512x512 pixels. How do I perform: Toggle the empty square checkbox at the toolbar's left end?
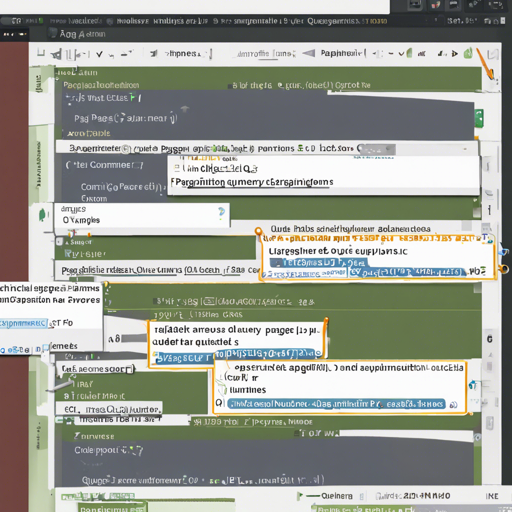point(41,53)
